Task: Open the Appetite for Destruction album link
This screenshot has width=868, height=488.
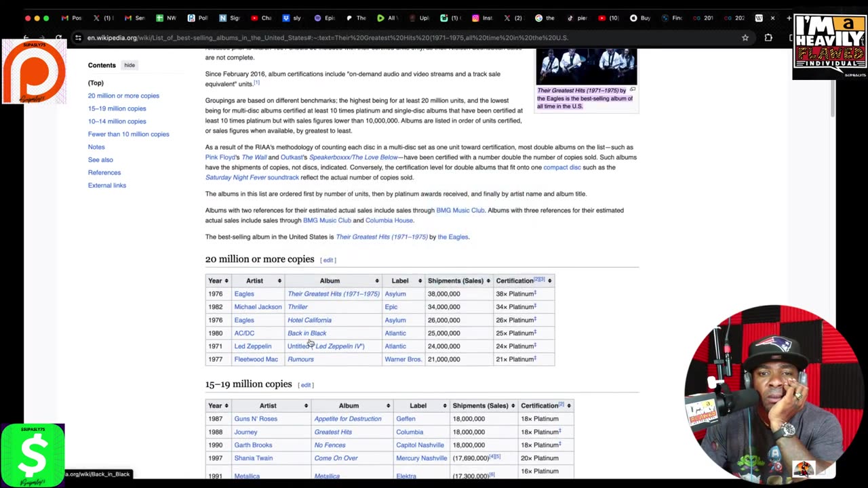Action: click(x=348, y=419)
